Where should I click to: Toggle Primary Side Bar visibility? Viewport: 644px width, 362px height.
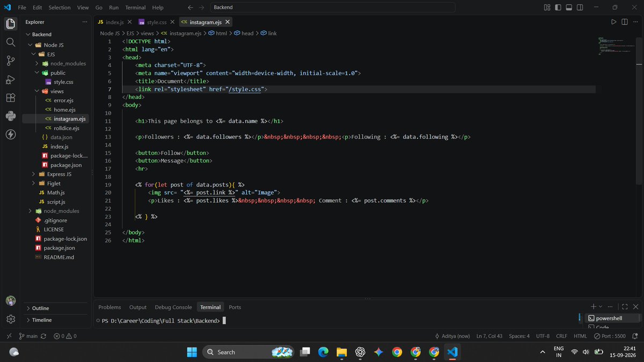point(558,8)
